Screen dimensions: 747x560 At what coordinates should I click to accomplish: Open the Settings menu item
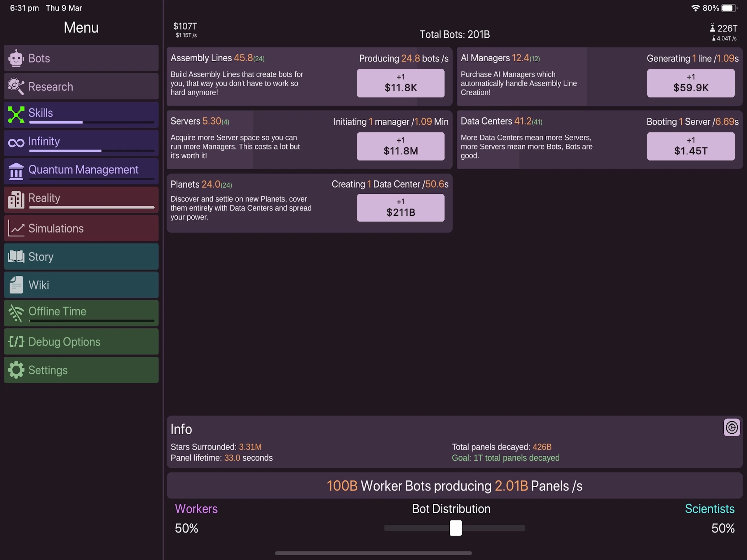81,370
